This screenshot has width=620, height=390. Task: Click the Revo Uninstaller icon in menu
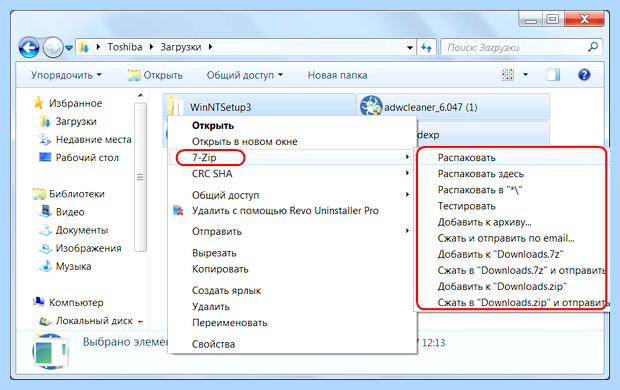click(x=178, y=210)
